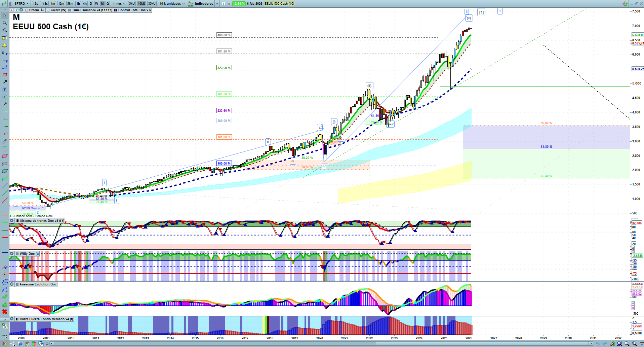Viewport: 644px width, 347px height.
Task: Click the Barra Fuerza Fondo color swatch
Action: pos(17,319)
